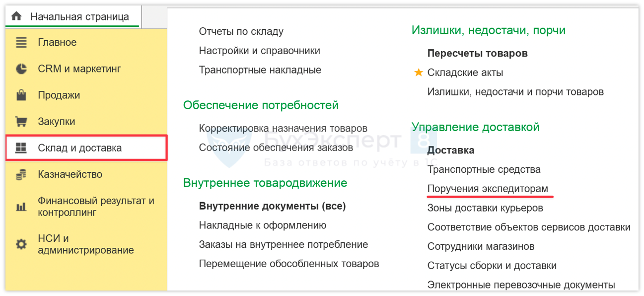The width and height of the screenshot is (644, 296).
Task: Click the home icon on the start page tab
Action: 16,16
